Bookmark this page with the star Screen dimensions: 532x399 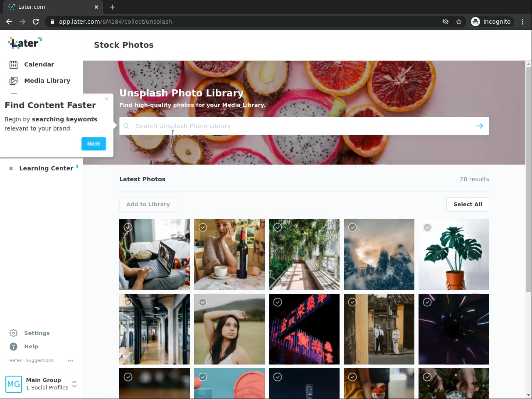tap(459, 22)
